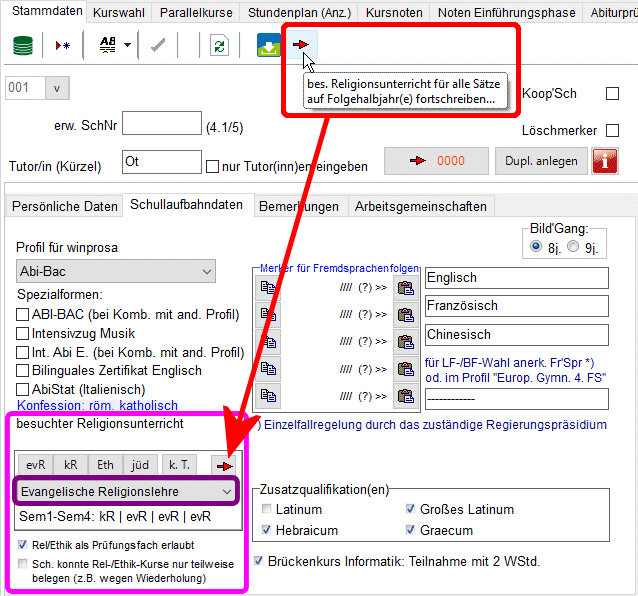Screen dimensions: 638x596
Task: Open the Persönliche Daten tab
Action: tap(65, 206)
